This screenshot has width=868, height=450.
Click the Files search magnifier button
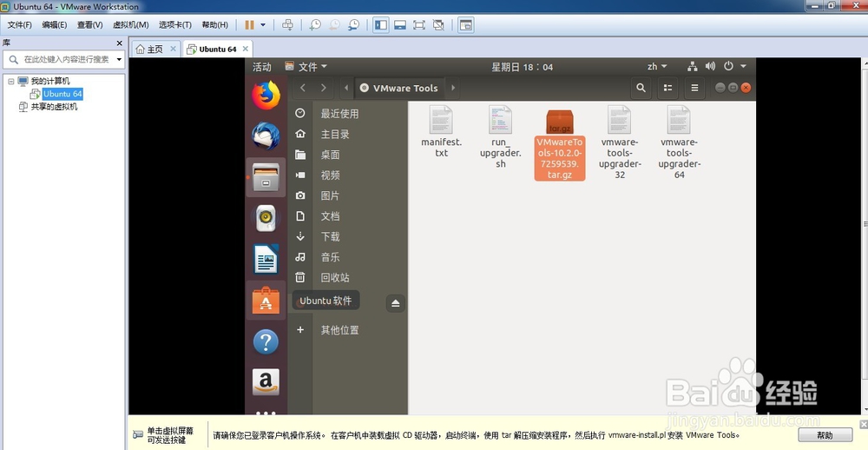[x=641, y=88]
